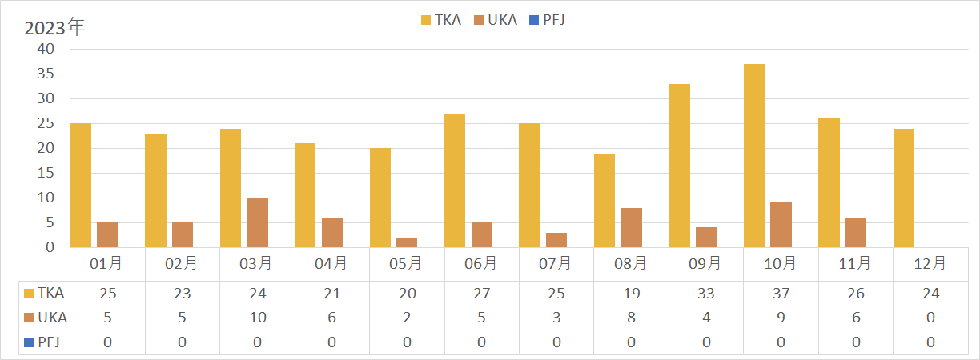Click the UKA value 10 in the data table

click(x=257, y=318)
